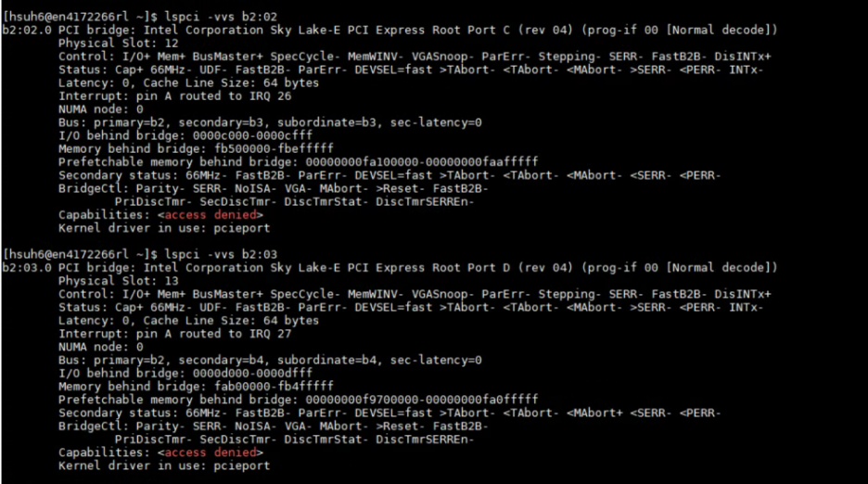The width and height of the screenshot is (868, 484).
Task: Select the 'Root Port C' device header line
Action: coord(389,30)
